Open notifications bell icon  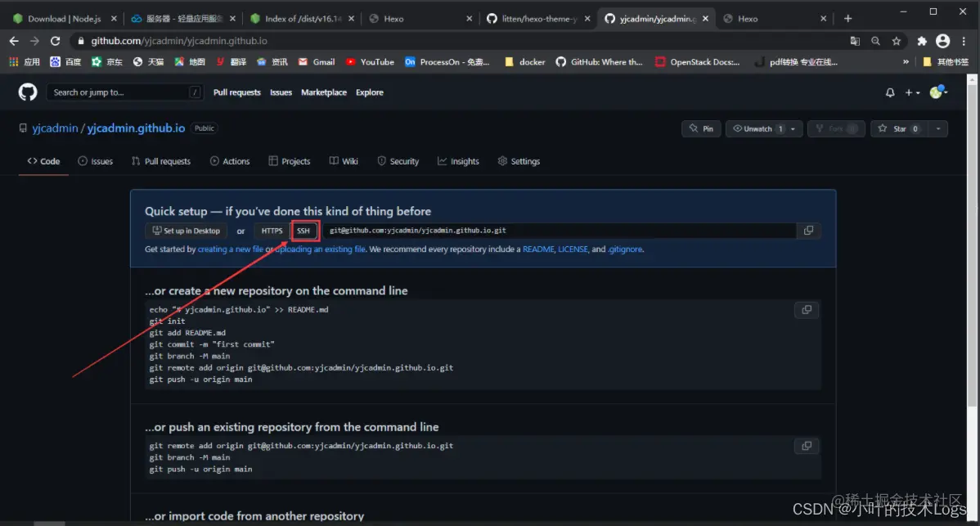pos(889,92)
